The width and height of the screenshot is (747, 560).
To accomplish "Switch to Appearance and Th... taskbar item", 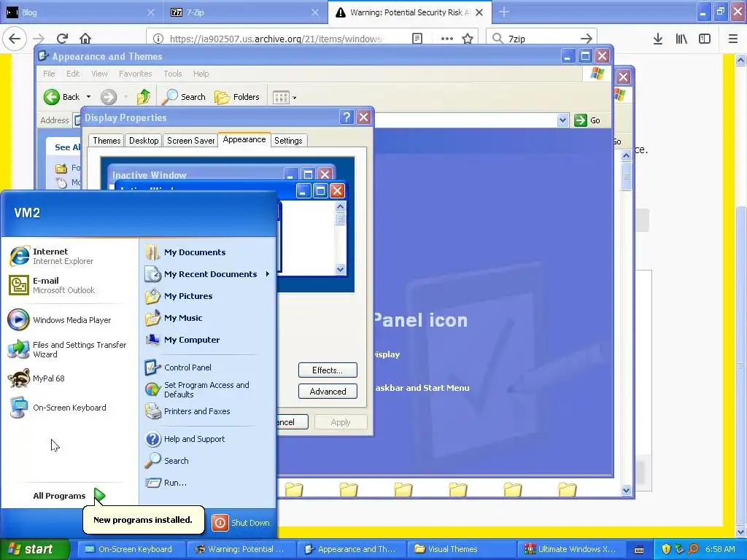I will click(352, 550).
